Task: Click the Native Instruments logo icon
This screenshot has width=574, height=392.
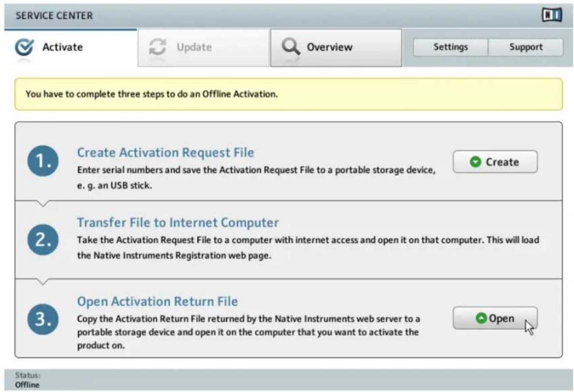Action: coord(551,15)
